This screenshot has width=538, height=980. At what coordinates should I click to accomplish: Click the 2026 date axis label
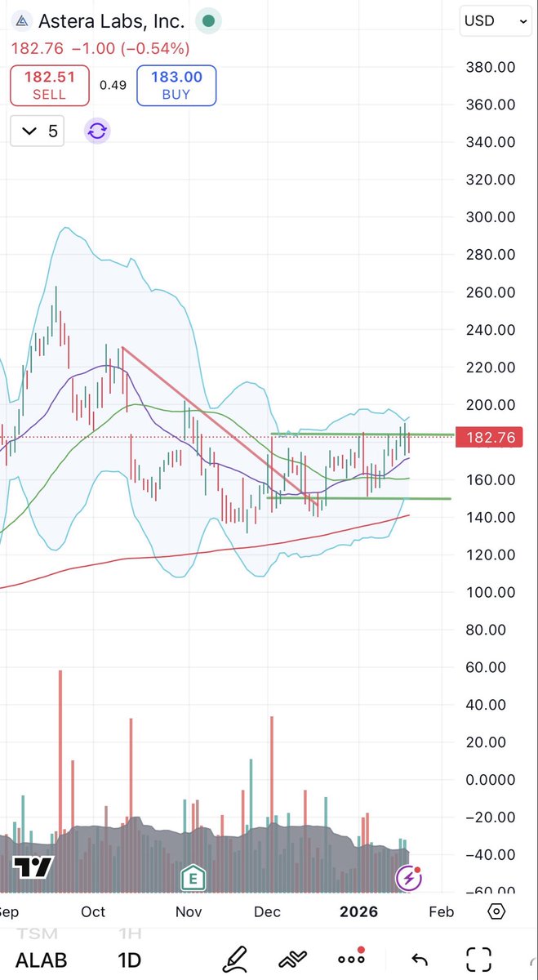coord(359,911)
